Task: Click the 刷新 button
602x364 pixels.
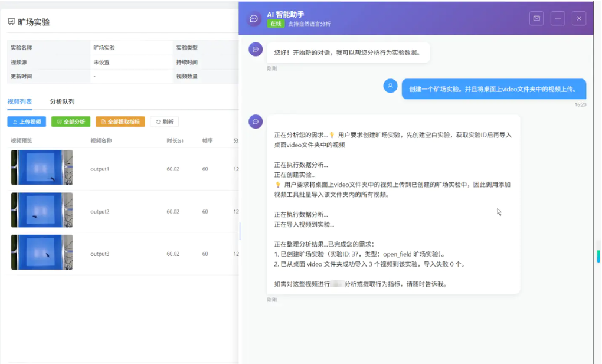Action: pos(164,122)
